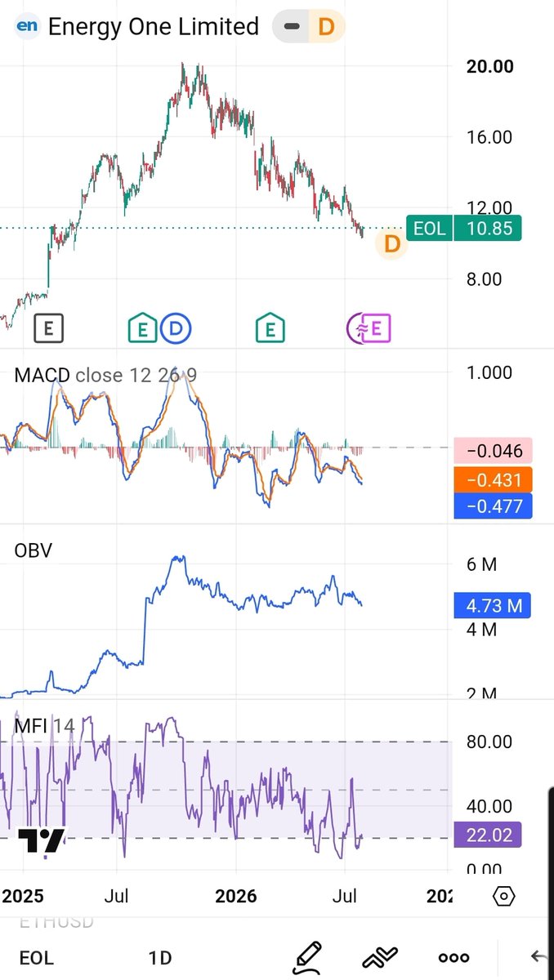The image size is (554, 980).
Task: Click the Energy One Limited logo icon
Action: tap(28, 26)
